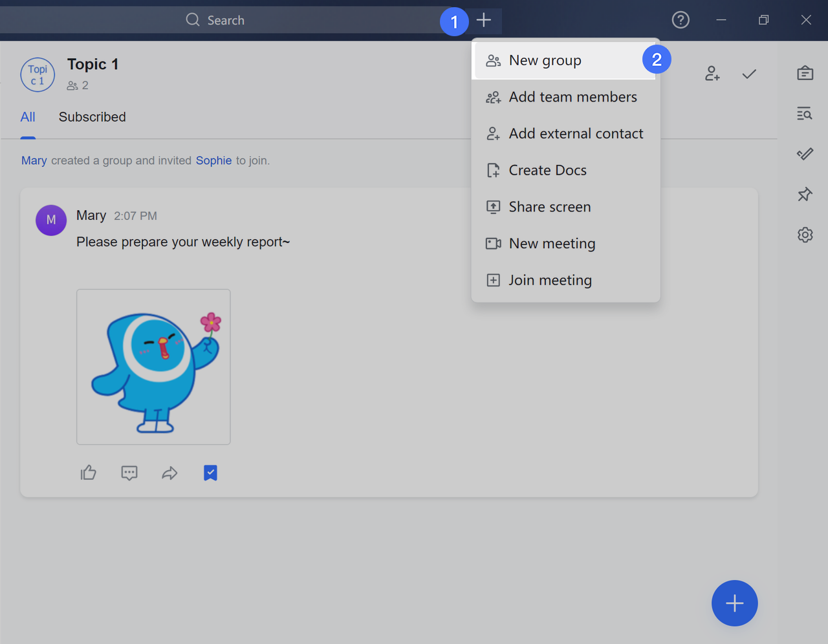Choose Add team members option
Image resolution: width=828 pixels, height=644 pixels.
[x=572, y=97]
